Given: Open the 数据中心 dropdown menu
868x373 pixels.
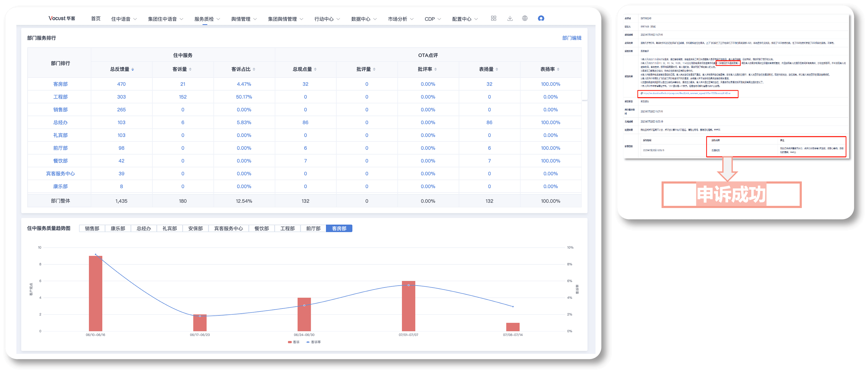Looking at the screenshot, I should (363, 19).
